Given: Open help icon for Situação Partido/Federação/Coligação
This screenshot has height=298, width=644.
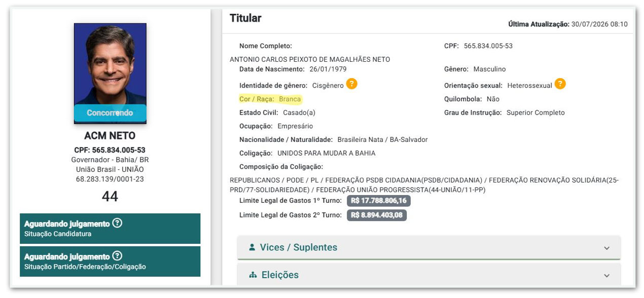Looking at the screenshot, I should pyautogui.click(x=117, y=256).
